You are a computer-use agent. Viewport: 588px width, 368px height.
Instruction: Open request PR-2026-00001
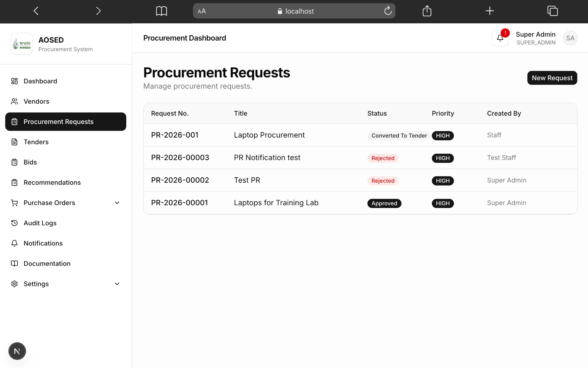click(x=180, y=203)
